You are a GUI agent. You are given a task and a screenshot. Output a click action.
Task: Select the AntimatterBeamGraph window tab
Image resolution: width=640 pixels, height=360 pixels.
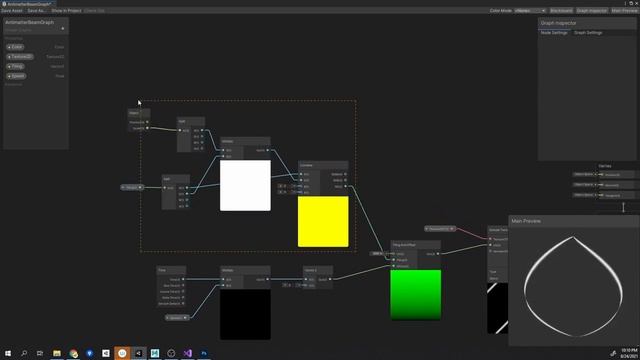[x=28, y=4]
